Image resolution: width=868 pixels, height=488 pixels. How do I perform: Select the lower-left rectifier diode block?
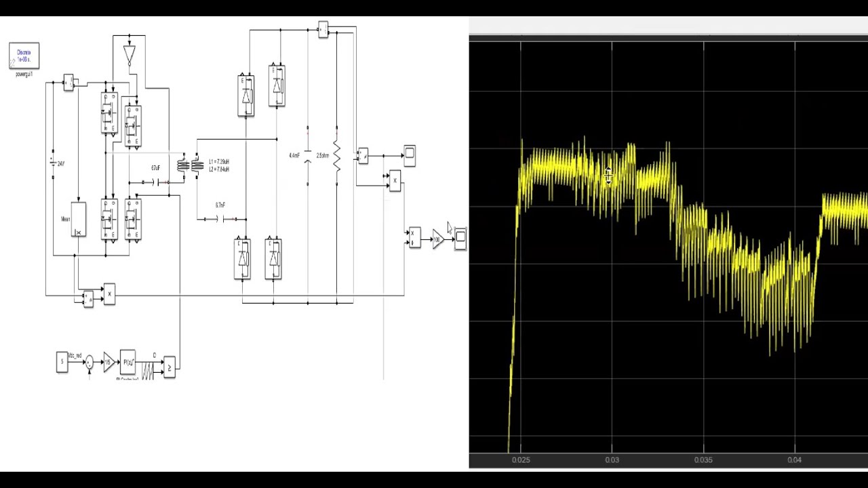[242, 258]
